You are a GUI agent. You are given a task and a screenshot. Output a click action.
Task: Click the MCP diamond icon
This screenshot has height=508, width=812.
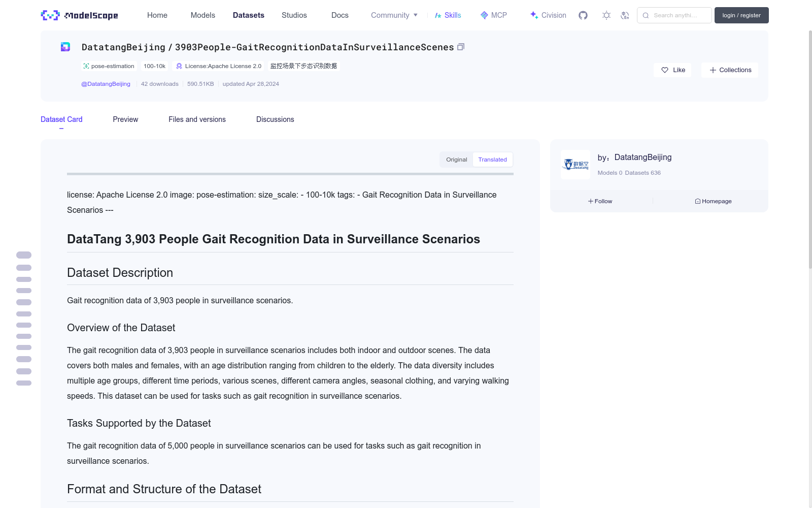(484, 15)
